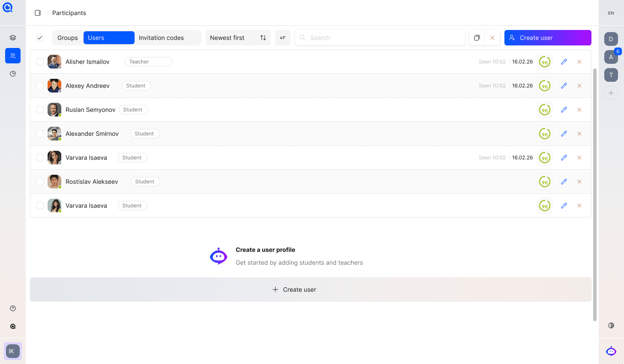Viewport: 624px width, 364px height.
Task: Open workspace A with badge 6
Action: [x=611, y=57]
